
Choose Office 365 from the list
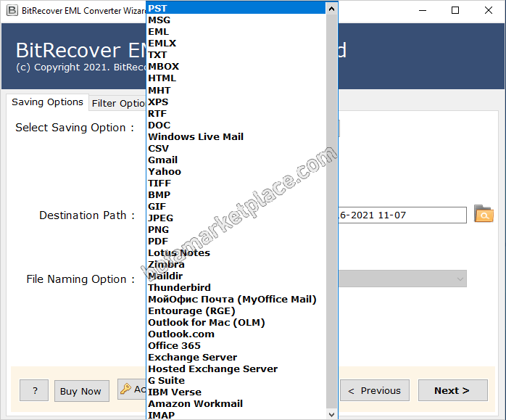174,345
